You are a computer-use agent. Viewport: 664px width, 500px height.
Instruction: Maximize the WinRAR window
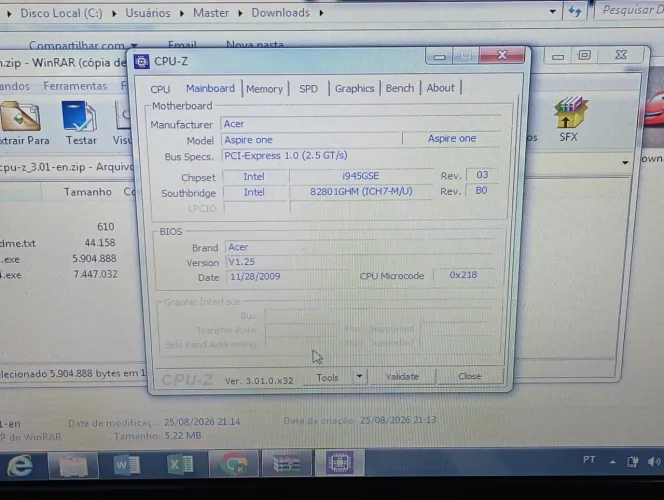584,55
